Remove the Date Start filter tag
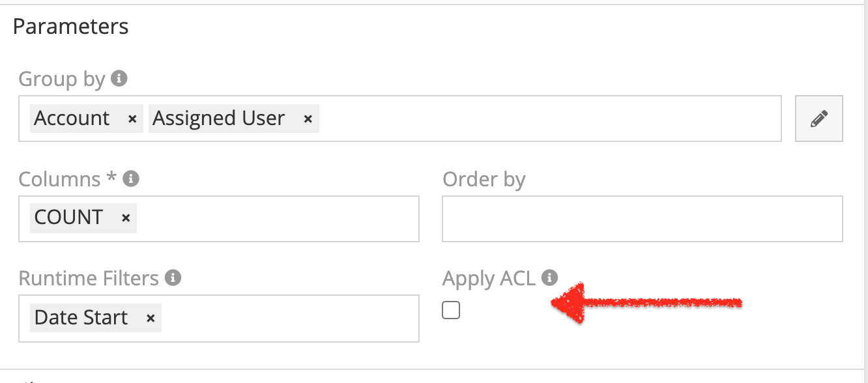This screenshot has height=383, width=868. tap(150, 318)
